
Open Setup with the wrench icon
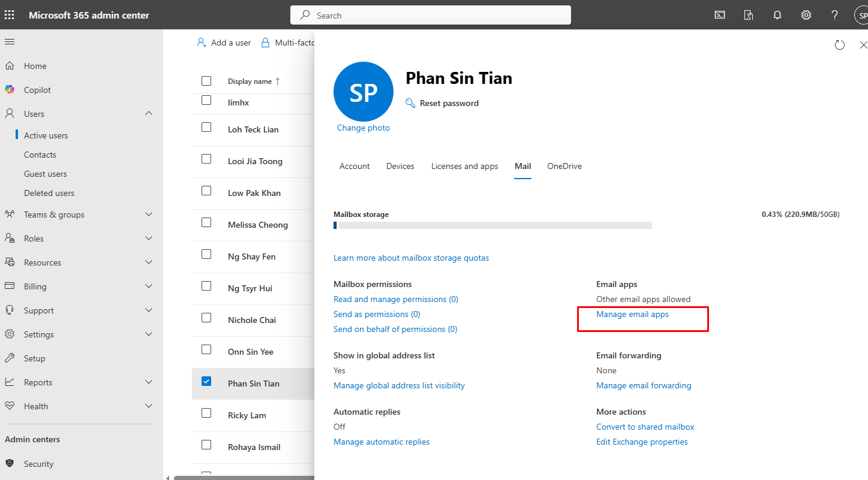[x=10, y=358]
